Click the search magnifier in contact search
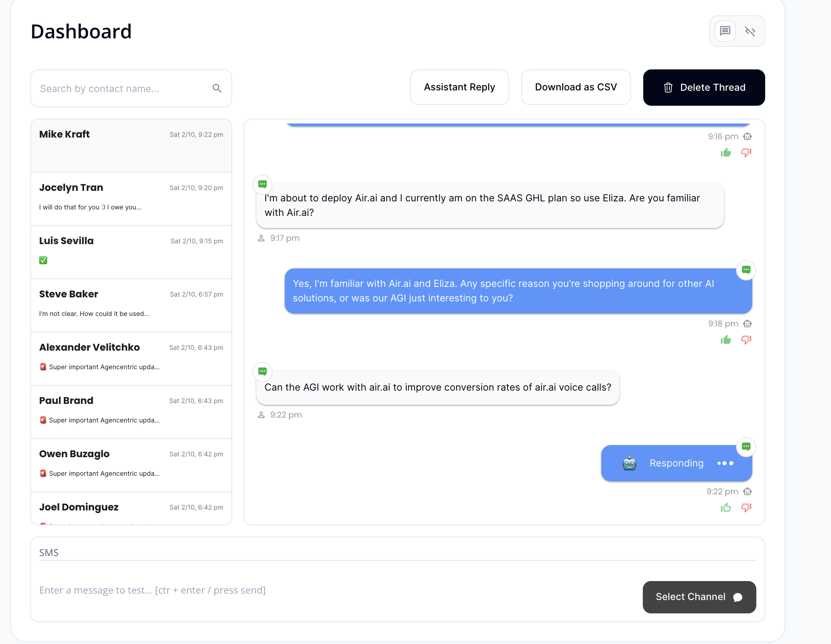Screen dimensions: 831x644 217,88
